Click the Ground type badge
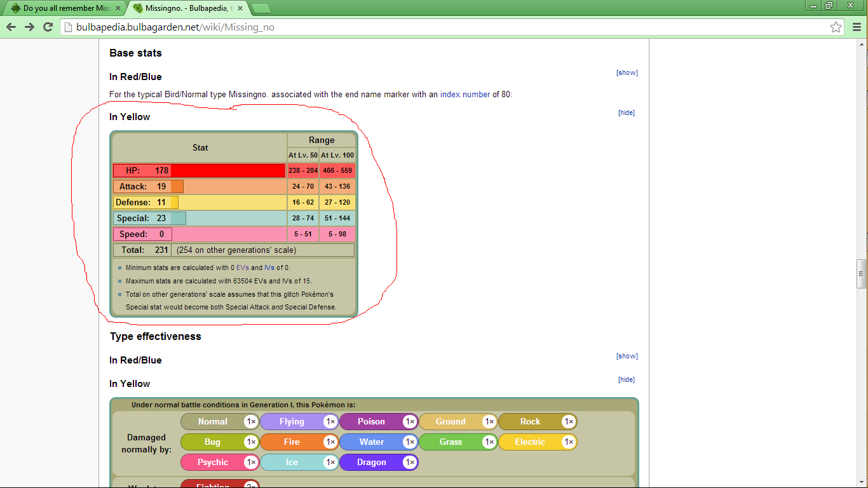Screen dimensions: 868x488 (458, 421)
